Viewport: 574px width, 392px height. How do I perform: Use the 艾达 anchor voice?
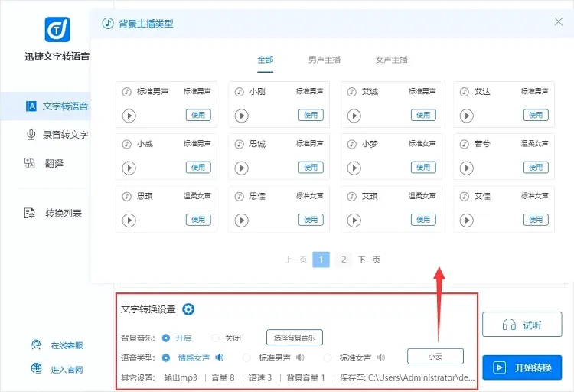click(536, 115)
